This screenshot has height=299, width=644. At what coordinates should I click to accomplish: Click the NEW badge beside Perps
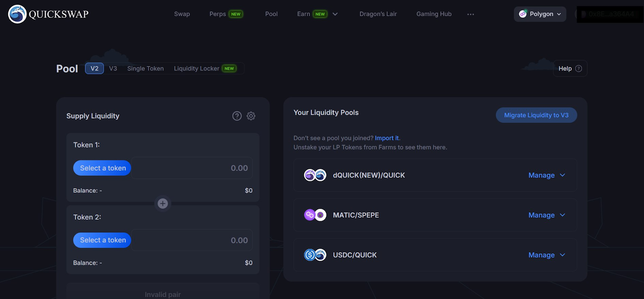pyautogui.click(x=236, y=14)
